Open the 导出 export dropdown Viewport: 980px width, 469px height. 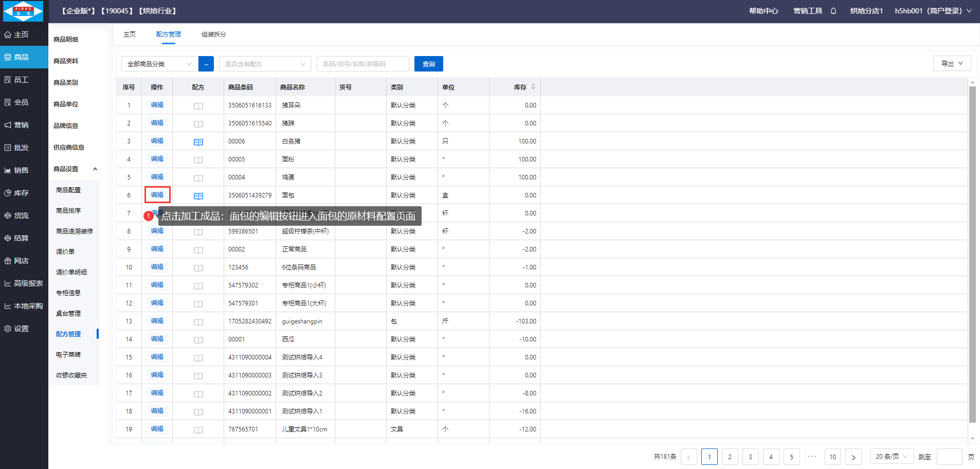pos(952,63)
